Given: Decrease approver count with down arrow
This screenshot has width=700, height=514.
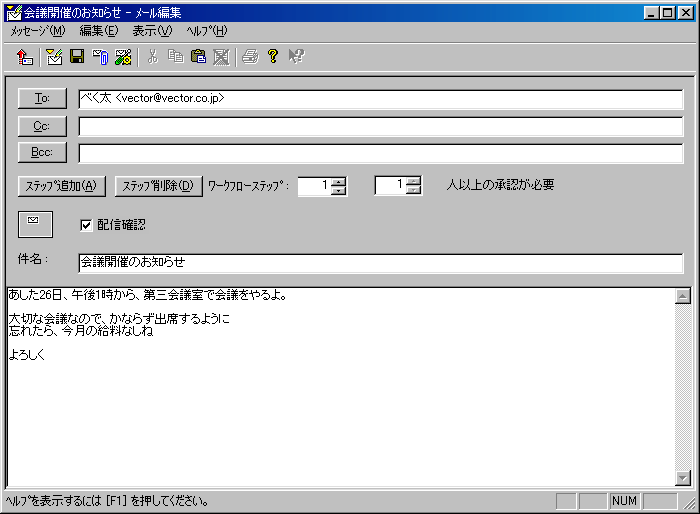Looking at the screenshot, I should coord(414,190).
